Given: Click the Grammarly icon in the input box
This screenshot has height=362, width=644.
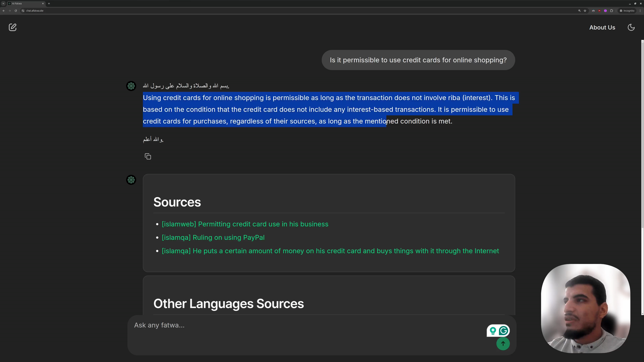Looking at the screenshot, I should tap(503, 331).
